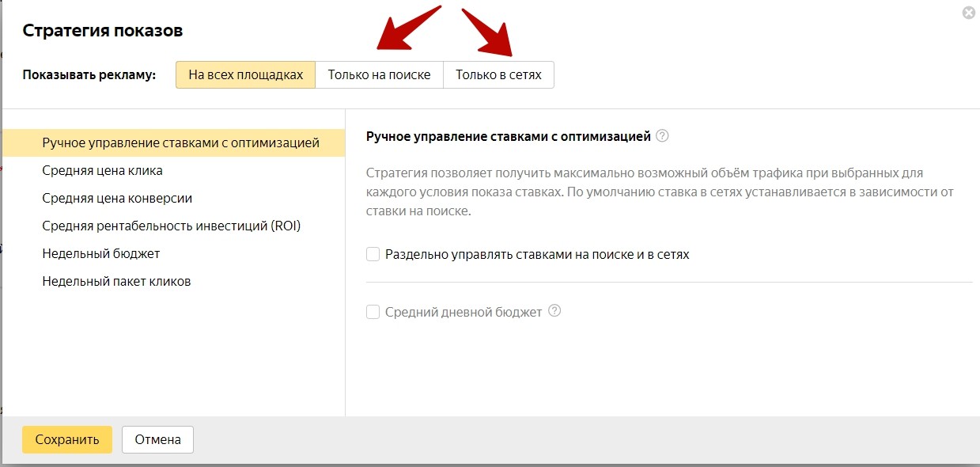Open help icon beside Средний дневной бюджет
The image size is (980, 467).
click(x=554, y=311)
